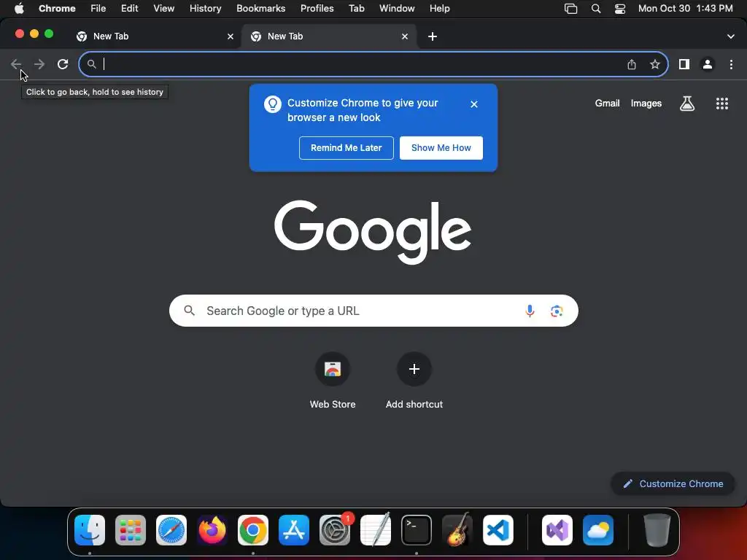Image resolution: width=747 pixels, height=560 pixels.
Task: Search by image with Google Lens icon
Action: click(557, 311)
